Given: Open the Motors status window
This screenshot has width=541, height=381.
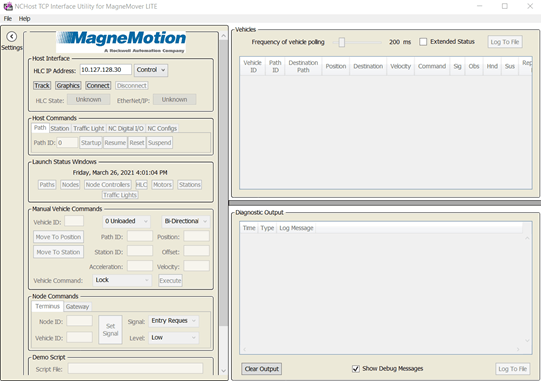Looking at the screenshot, I should click(162, 185).
